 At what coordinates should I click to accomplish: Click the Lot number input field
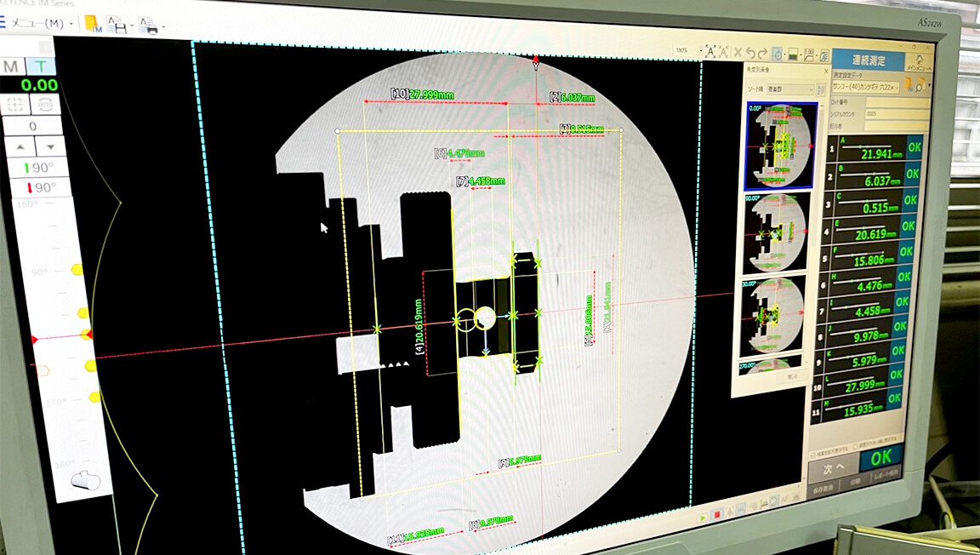coord(897,103)
